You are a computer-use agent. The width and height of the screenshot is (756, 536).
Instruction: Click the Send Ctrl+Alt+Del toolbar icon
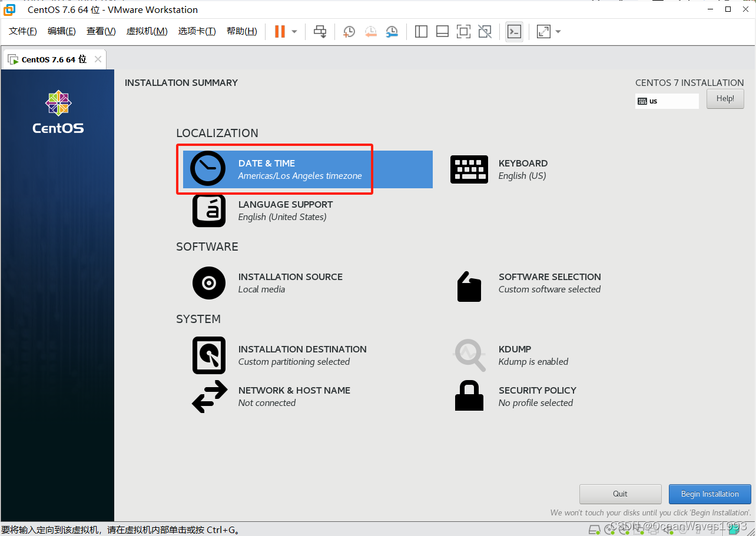point(320,32)
